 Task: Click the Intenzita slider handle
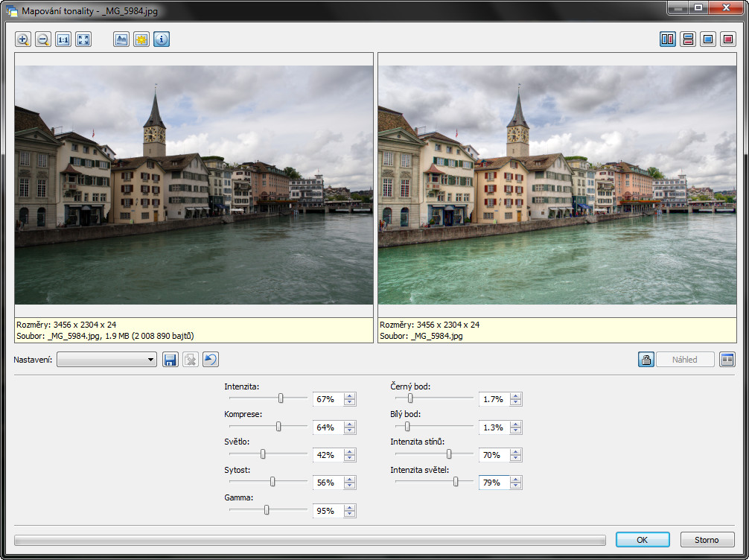(281, 398)
